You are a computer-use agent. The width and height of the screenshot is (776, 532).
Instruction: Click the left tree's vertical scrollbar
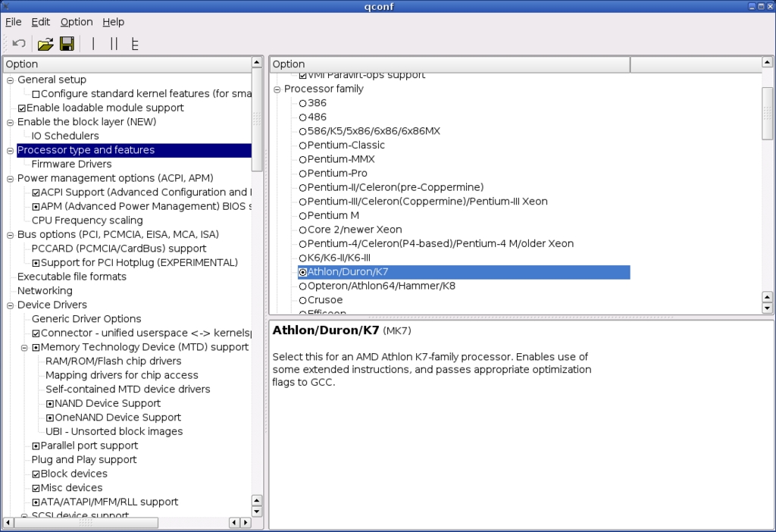257,121
